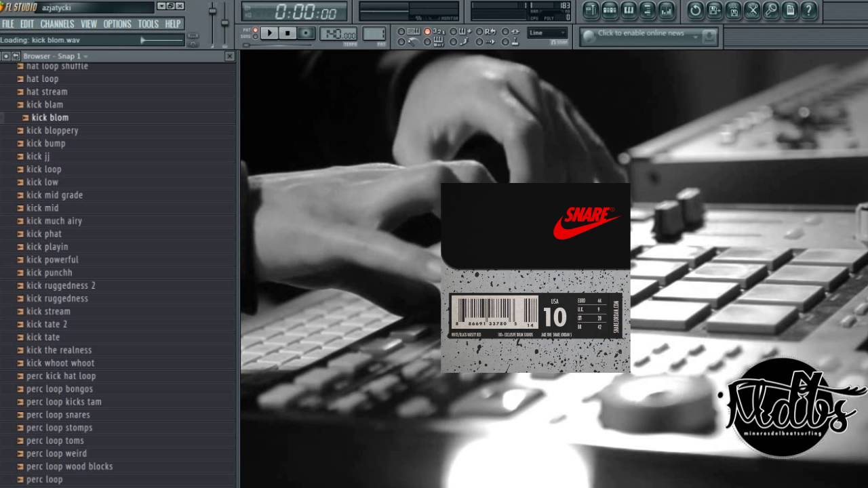The image size is (868, 488).
Task: Open the Piano Roll window
Action: point(629,10)
